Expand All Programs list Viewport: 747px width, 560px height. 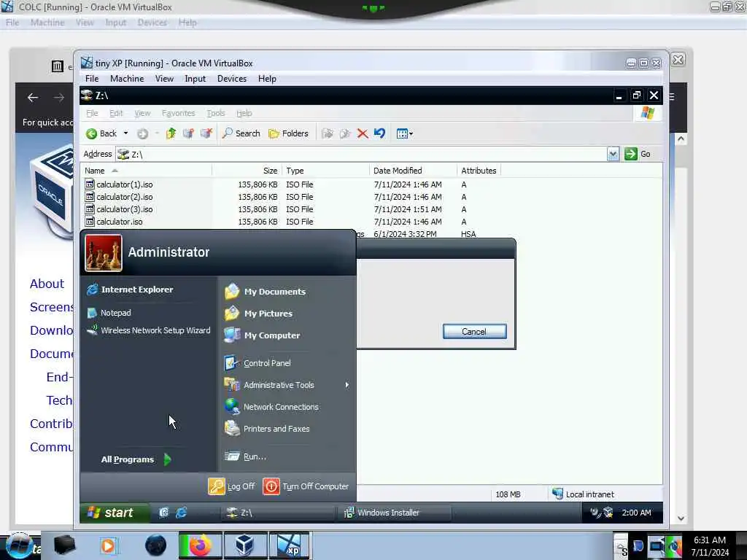tap(136, 459)
